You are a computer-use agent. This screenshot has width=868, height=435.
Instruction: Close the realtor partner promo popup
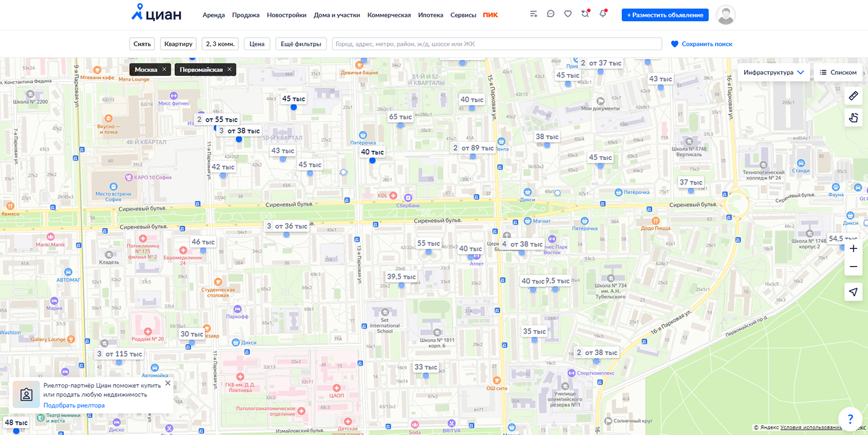[x=168, y=383]
